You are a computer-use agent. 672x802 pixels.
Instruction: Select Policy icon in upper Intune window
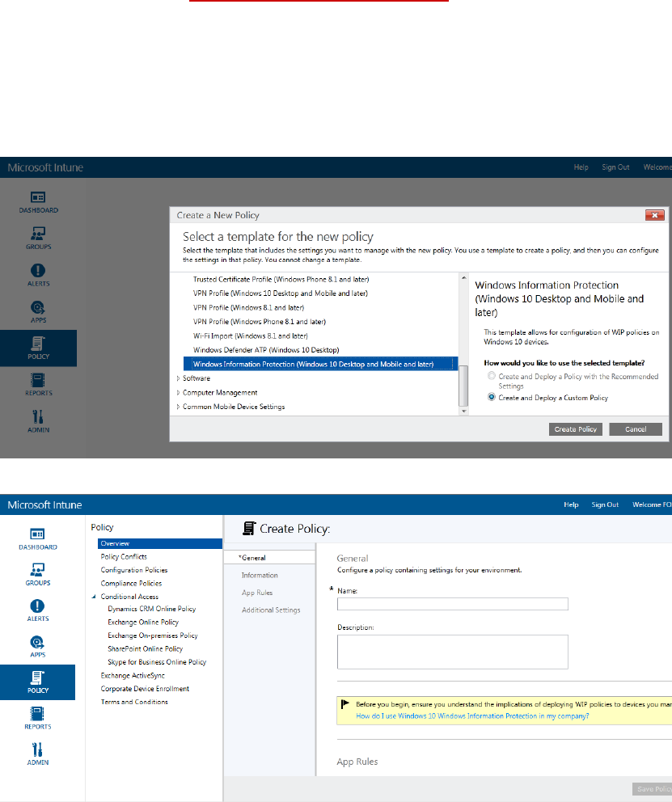38,348
